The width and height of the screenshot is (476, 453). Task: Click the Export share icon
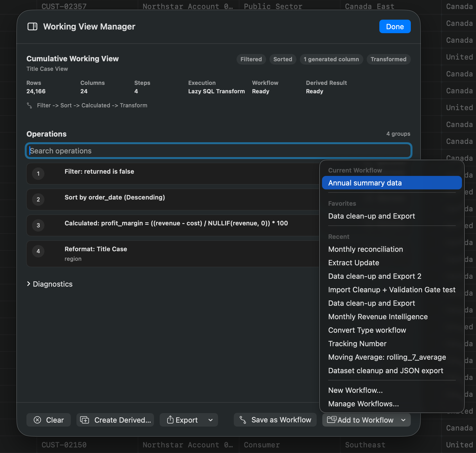click(170, 420)
